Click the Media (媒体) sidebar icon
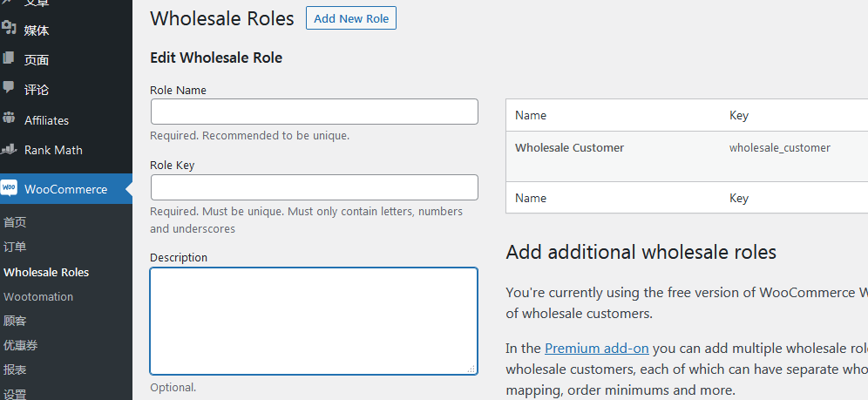Viewport: 868px width, 400px height. 9,28
